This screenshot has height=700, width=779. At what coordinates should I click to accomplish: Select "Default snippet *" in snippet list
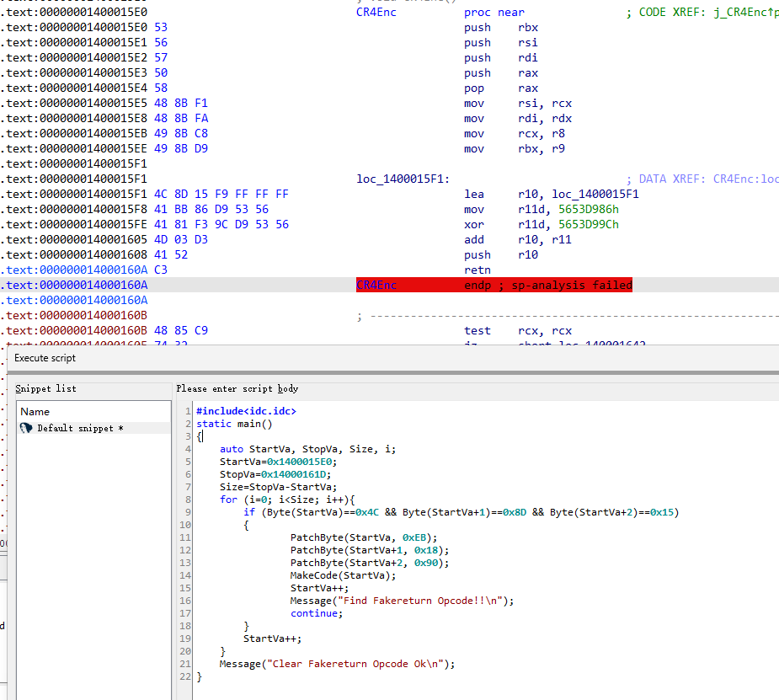80,428
